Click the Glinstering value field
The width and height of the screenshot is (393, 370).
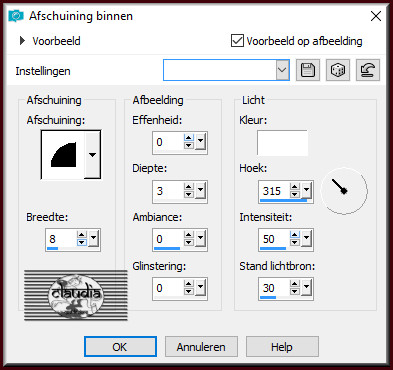169,288
